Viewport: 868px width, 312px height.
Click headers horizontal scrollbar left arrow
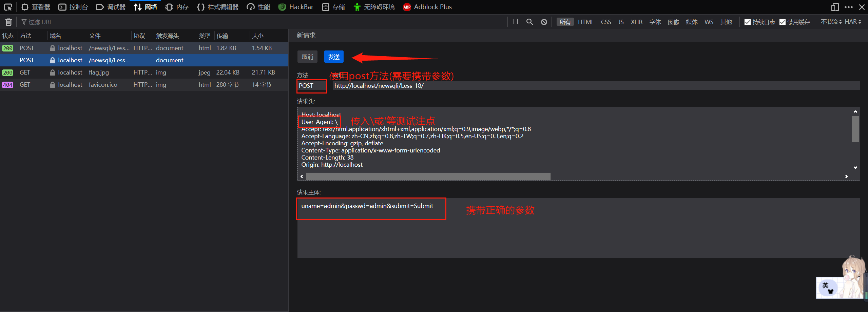click(302, 176)
